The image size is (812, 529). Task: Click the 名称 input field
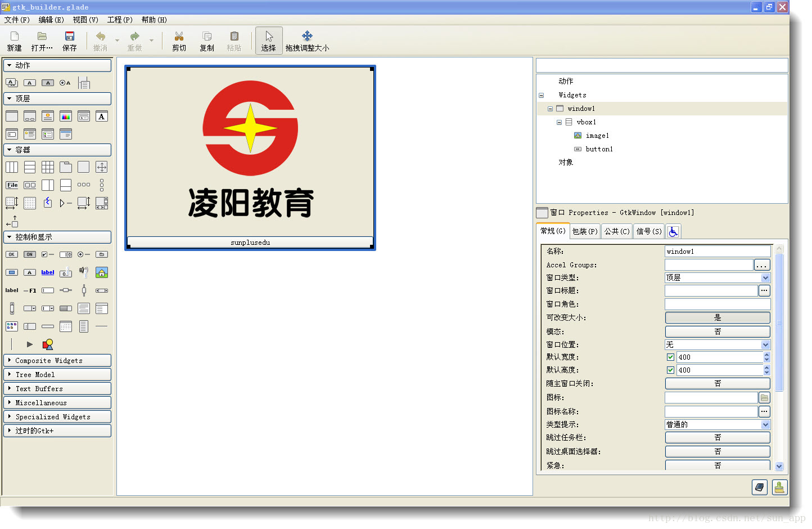(718, 252)
